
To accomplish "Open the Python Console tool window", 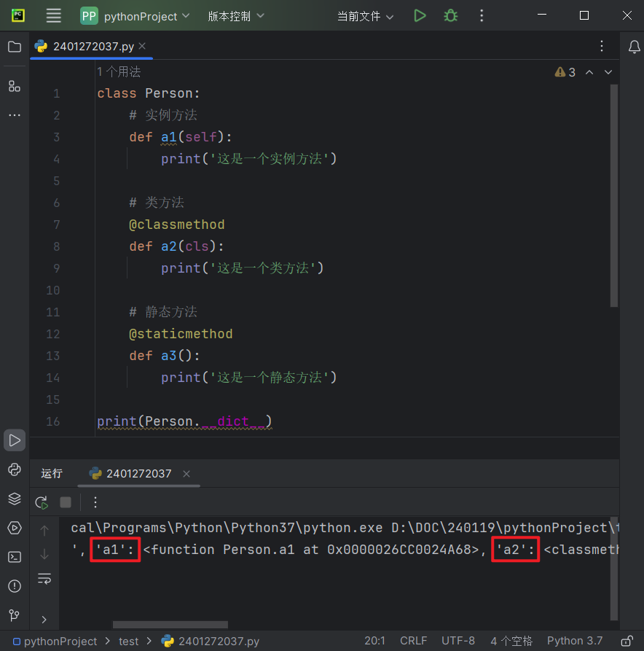I will tap(15, 469).
